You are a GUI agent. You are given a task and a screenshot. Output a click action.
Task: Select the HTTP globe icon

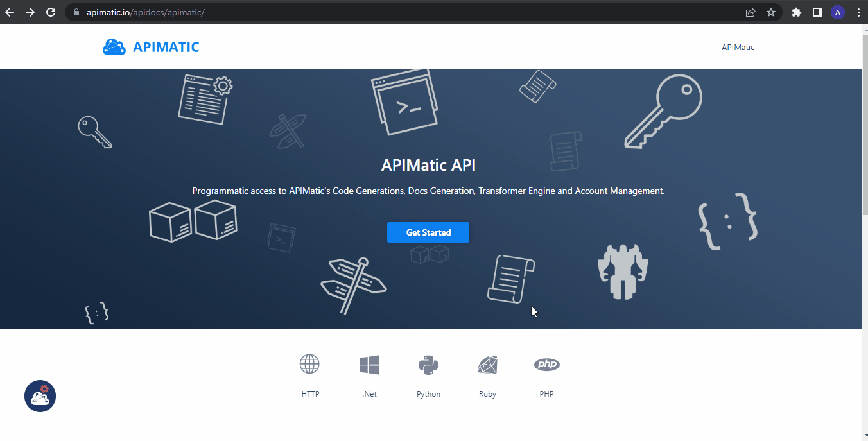click(x=309, y=364)
